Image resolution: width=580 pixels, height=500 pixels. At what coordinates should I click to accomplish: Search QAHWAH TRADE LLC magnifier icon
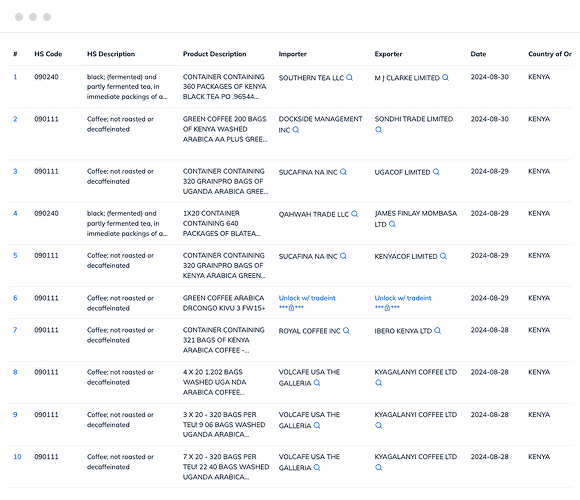click(355, 214)
